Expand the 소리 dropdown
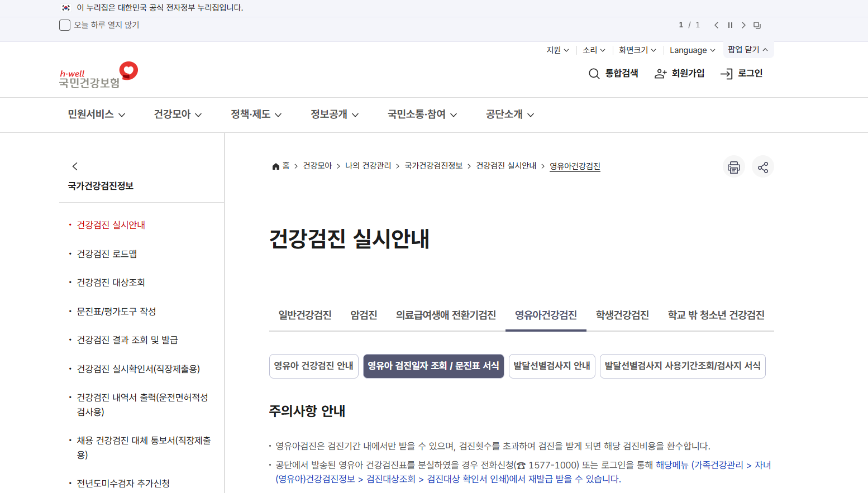Screen dimensions: 868x493 point(594,50)
